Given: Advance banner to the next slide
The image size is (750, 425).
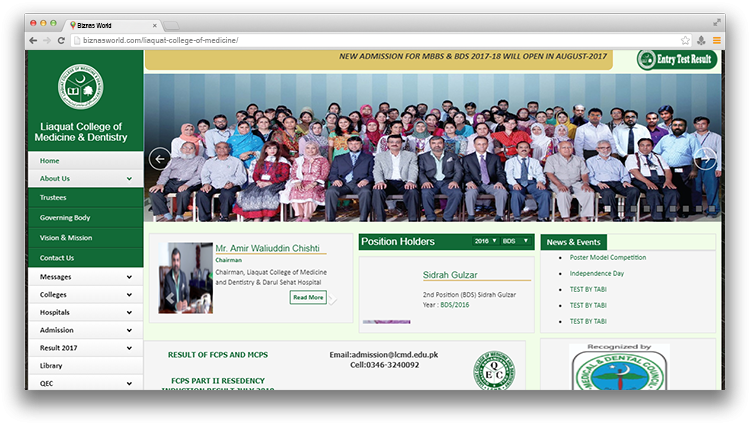Looking at the screenshot, I should 705,158.
